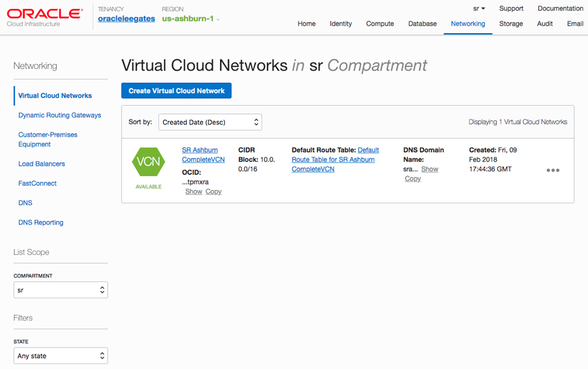Open the SR Ashburn CompleteVCN link
Viewport: 588px width, 369px height.
point(203,155)
